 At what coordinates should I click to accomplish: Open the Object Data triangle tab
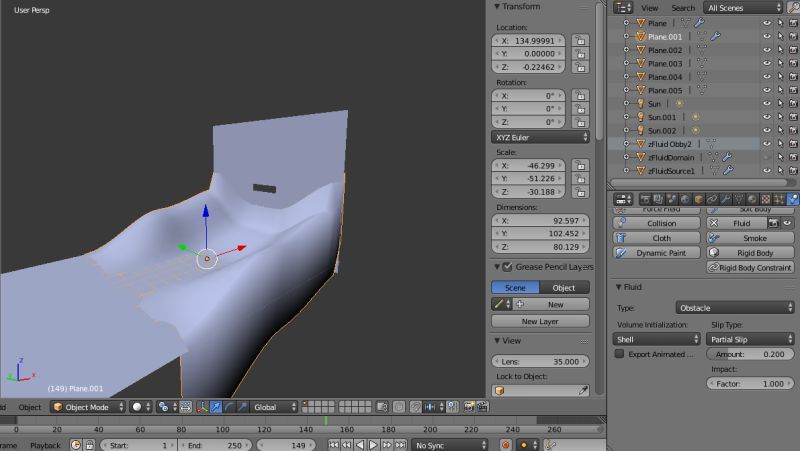[x=739, y=199]
